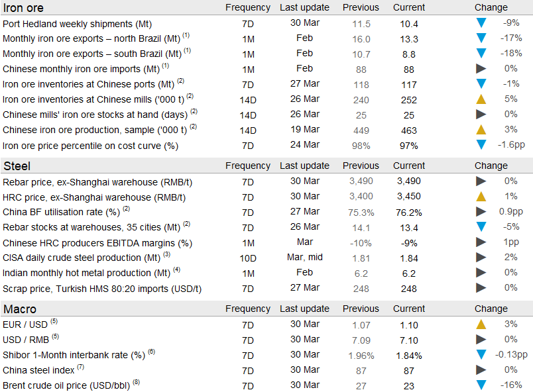This screenshot has height=392, width=533.
Task: Select the Steel section header
Action: (17, 166)
